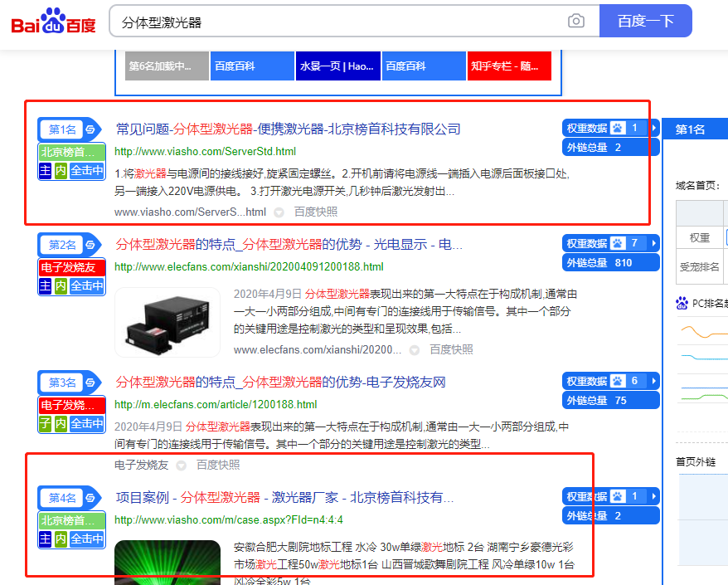728x585 pixels.
Task: Click red 电子发烧友 tag on second result
Action: [x=72, y=267]
